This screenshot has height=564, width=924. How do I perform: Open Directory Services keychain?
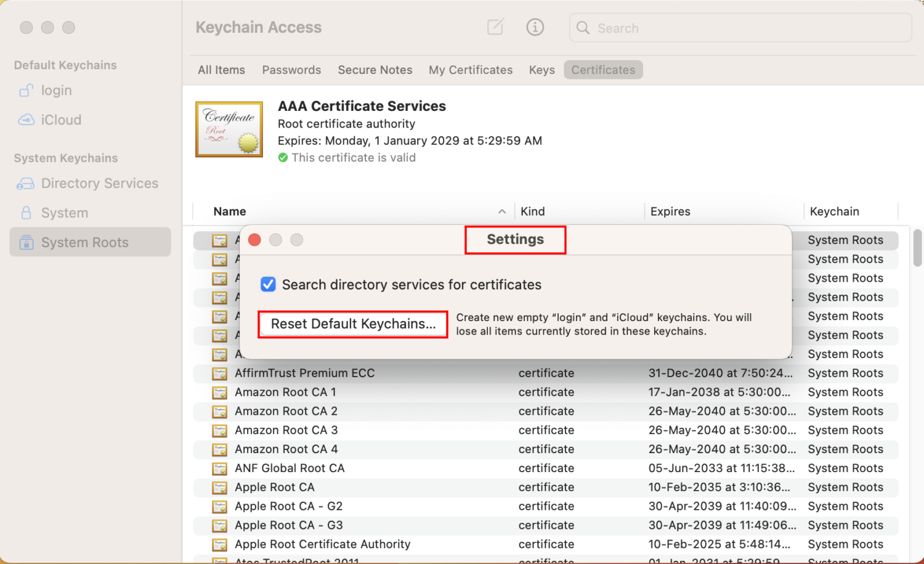click(x=90, y=184)
